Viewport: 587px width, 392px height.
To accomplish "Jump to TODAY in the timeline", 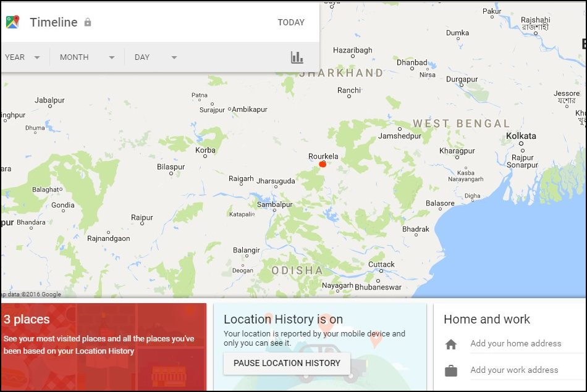I will click(x=291, y=22).
